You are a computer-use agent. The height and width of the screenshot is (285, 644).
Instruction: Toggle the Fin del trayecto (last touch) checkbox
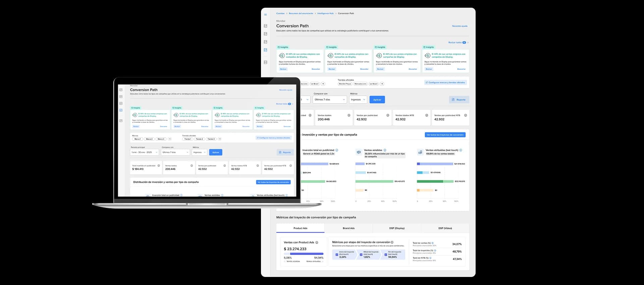pos(386,254)
